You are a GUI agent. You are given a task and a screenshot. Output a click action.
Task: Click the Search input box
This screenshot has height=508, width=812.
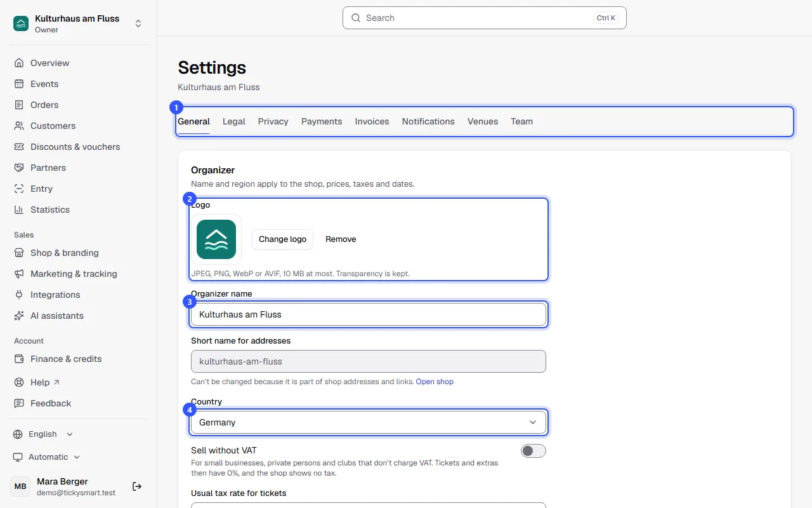[x=485, y=18]
